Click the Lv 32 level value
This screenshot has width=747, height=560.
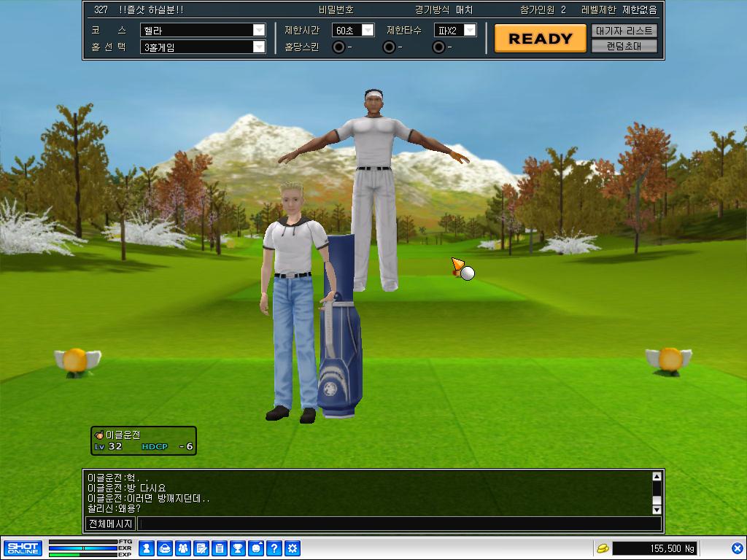[x=109, y=447]
